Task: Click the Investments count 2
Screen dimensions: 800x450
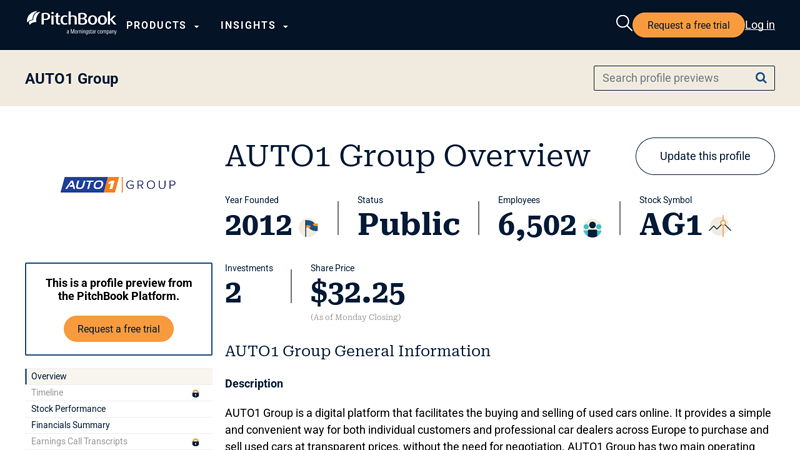Action: tap(233, 293)
